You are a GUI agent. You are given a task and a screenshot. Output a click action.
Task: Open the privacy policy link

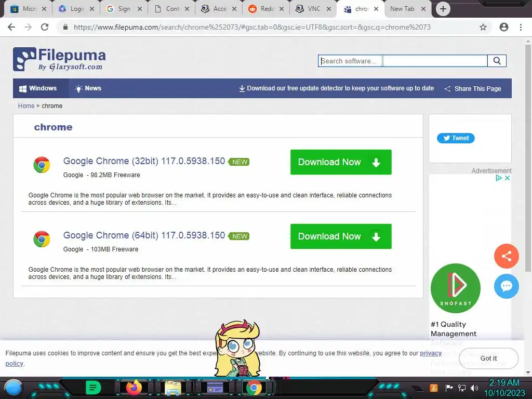tap(431, 353)
